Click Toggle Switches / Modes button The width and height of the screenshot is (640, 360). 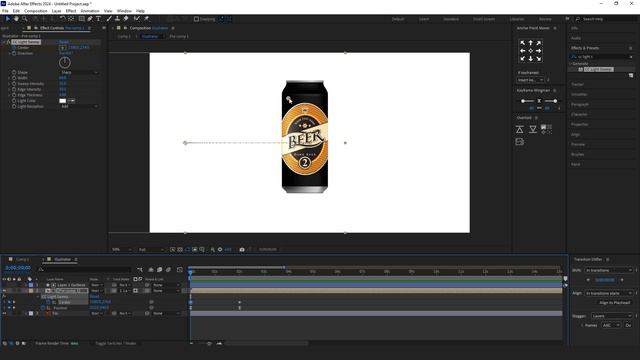tap(116, 344)
